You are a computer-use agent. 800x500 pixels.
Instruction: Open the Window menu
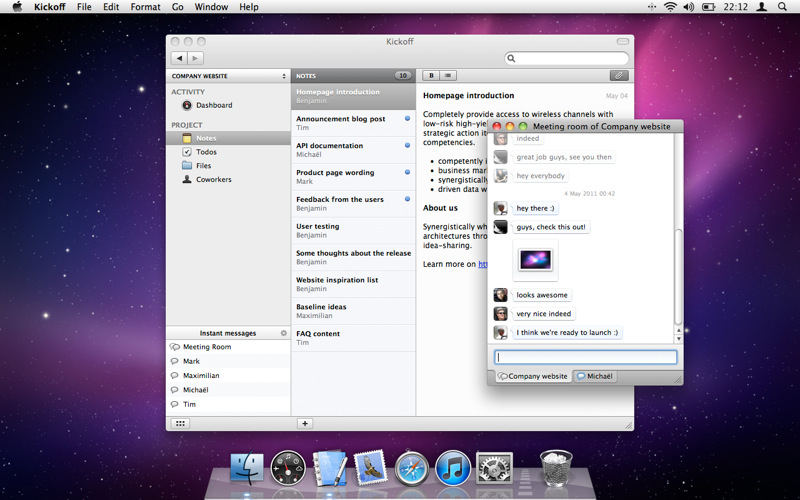pyautogui.click(x=211, y=7)
